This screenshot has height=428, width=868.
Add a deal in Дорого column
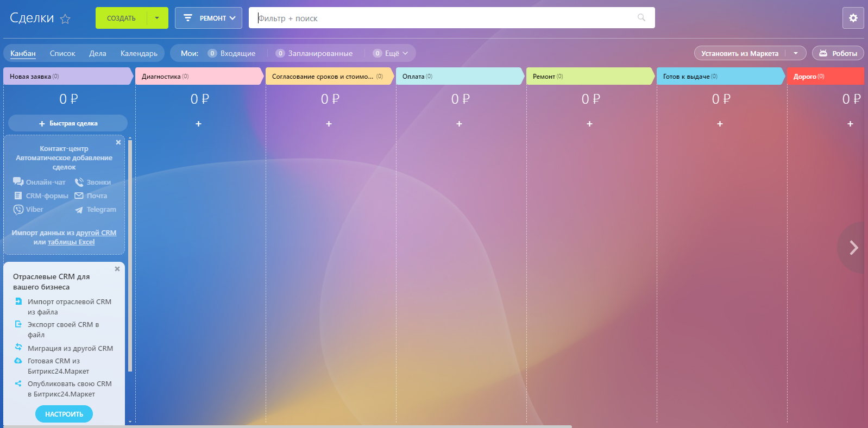point(850,124)
